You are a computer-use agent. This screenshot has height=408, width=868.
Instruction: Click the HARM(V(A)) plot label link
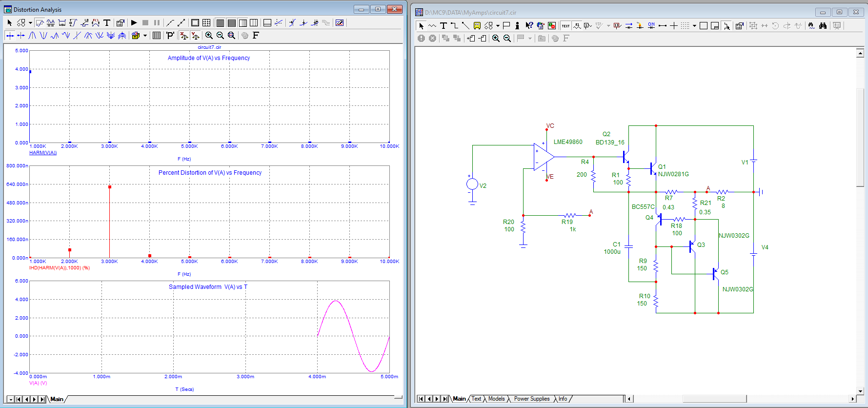pos(43,153)
